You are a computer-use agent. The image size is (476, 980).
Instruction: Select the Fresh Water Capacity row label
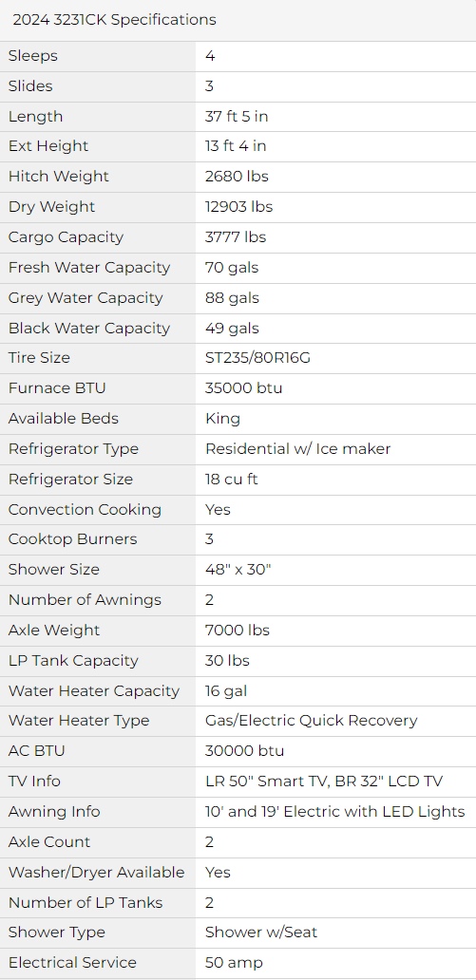coord(88,268)
